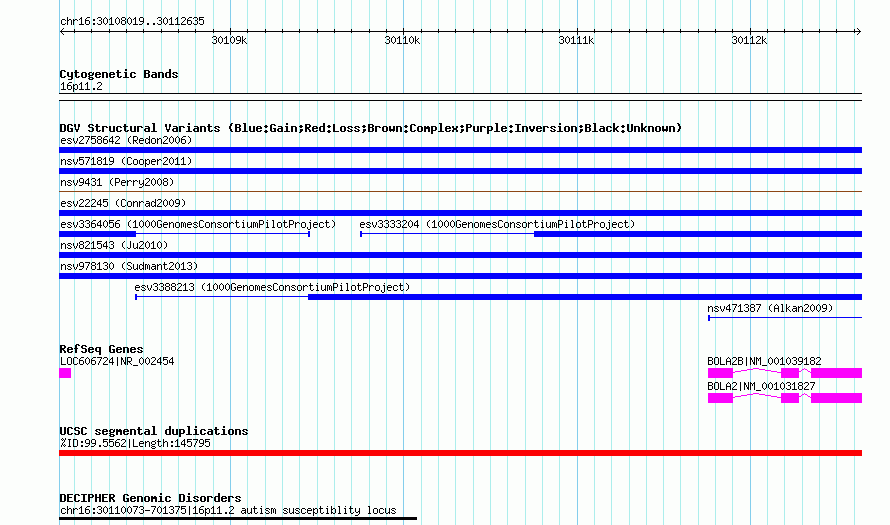Open gene label LOC606724|NR_002454
The image size is (890, 525).
pyautogui.click(x=117, y=362)
